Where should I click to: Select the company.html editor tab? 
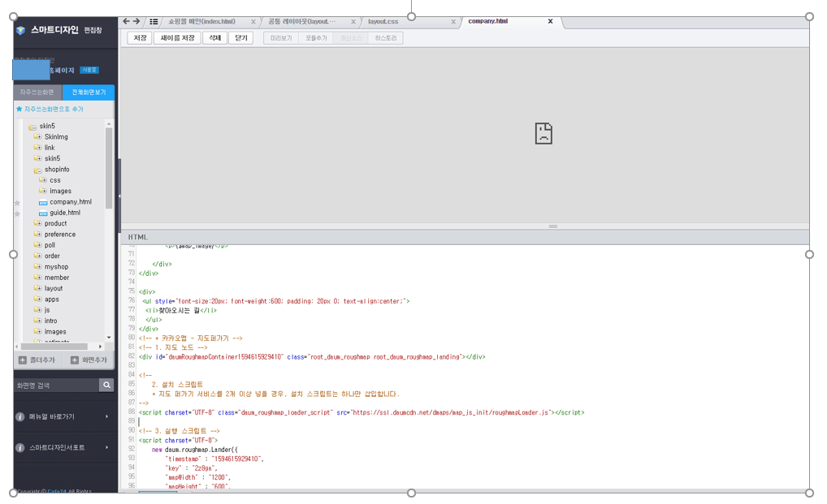[488, 22]
